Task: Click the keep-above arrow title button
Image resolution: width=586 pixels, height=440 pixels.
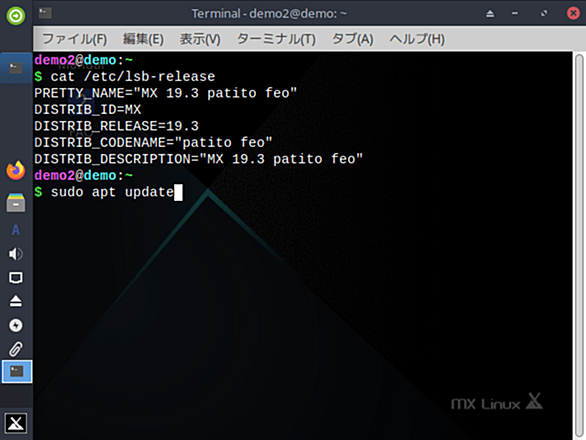Action: click(x=490, y=14)
